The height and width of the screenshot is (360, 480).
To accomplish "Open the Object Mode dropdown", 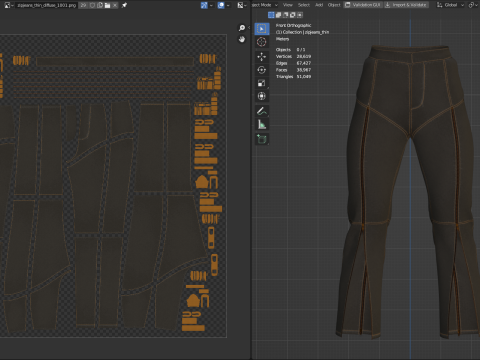I will 265,5.
